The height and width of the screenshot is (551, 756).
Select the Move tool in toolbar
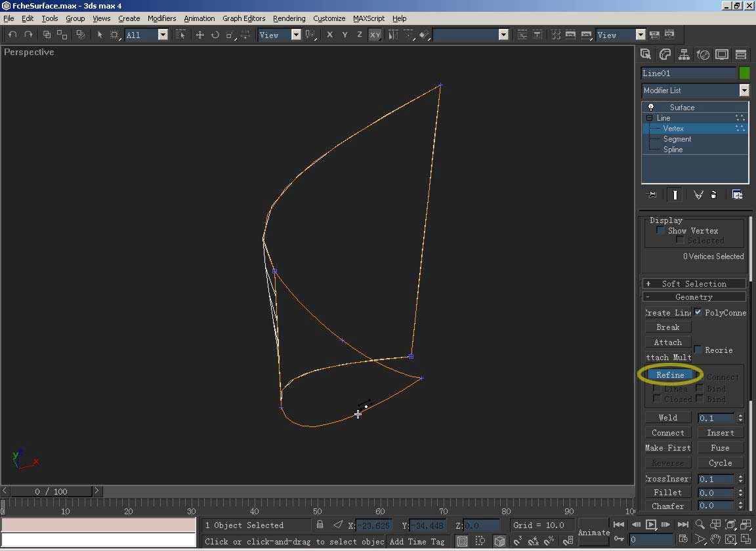point(200,35)
